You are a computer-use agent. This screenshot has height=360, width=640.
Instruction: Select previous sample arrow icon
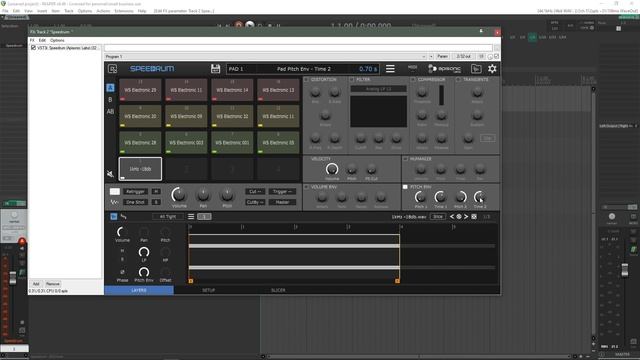pyautogui.click(x=452, y=217)
